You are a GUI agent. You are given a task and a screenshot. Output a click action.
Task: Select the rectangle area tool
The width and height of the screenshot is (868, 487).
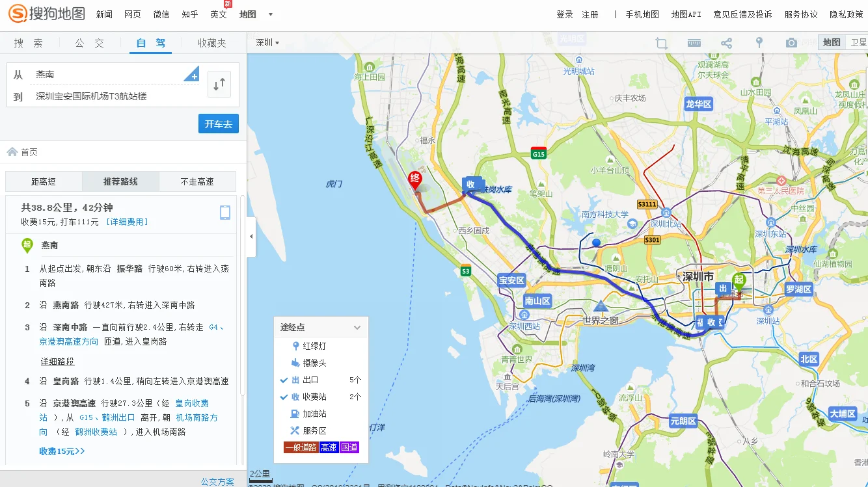tap(661, 42)
